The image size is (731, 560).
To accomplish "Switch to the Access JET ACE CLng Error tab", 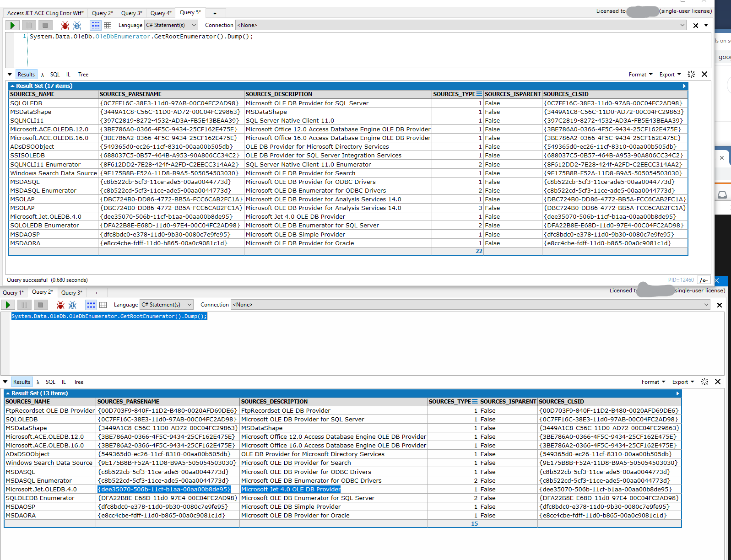I will [x=45, y=13].
